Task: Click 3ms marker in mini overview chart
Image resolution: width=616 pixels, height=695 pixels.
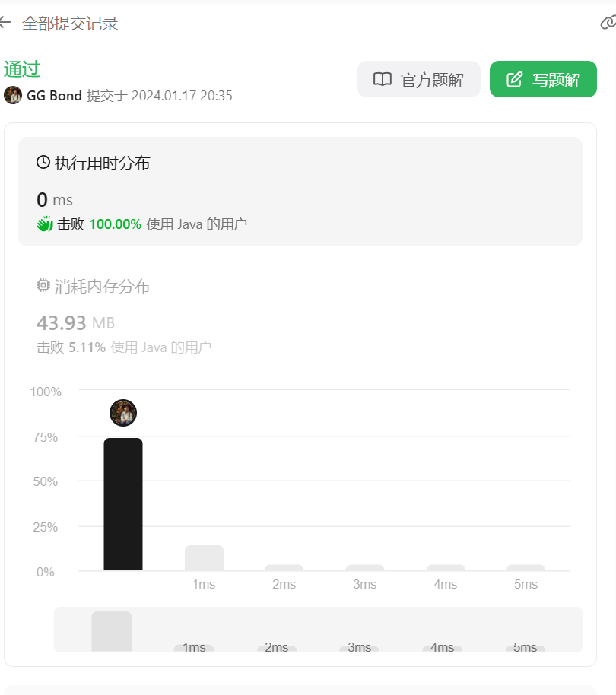Action: pyautogui.click(x=359, y=648)
